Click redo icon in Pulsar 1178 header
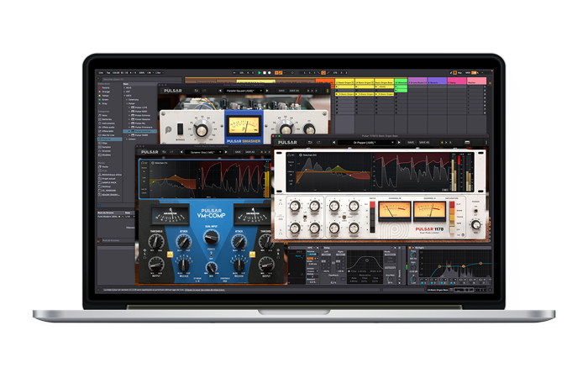The image size is (588, 378). (318, 143)
